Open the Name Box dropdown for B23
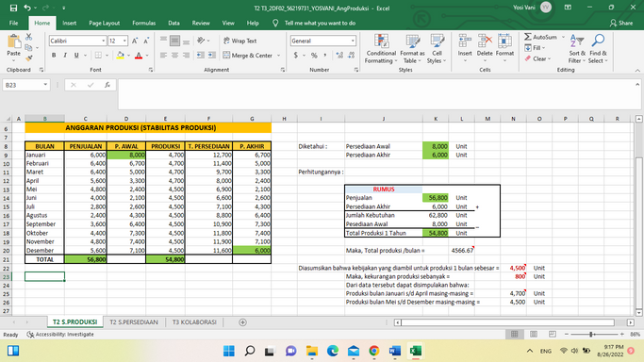The width and height of the screenshot is (644, 362). (45, 85)
